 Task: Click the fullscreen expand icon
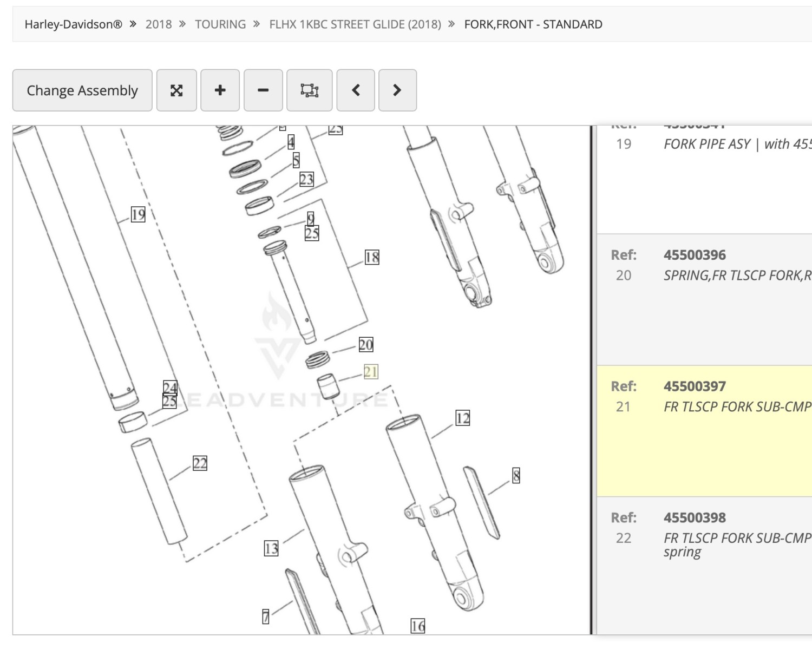(176, 90)
